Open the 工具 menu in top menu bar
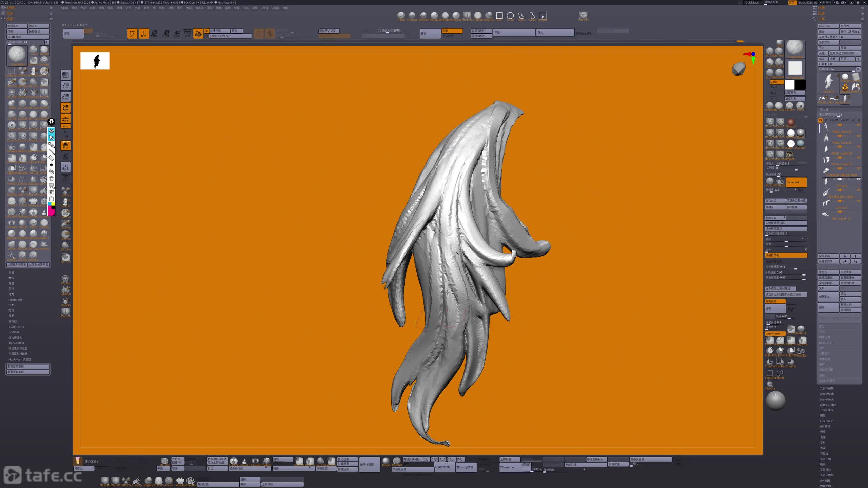The height and width of the screenshot is (488, 868). [x=246, y=8]
